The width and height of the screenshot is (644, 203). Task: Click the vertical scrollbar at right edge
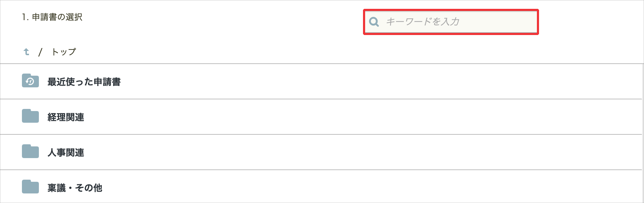[x=643, y=134]
